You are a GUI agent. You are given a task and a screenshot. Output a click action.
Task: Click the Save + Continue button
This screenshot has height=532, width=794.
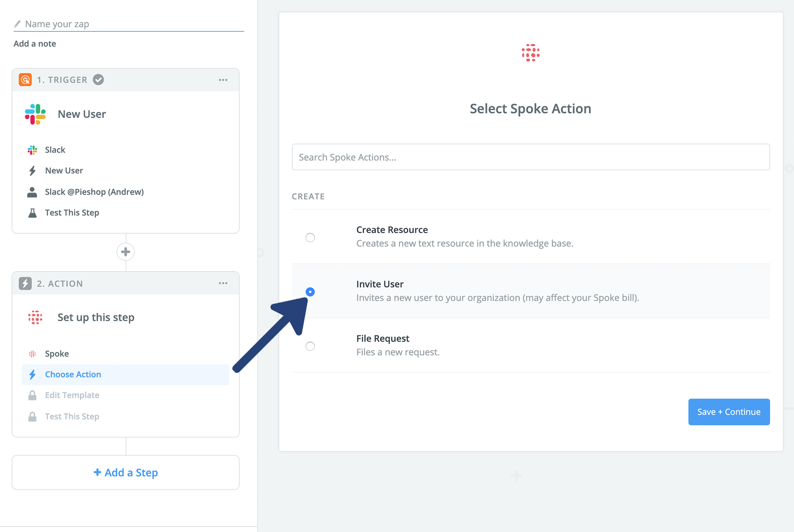729,412
